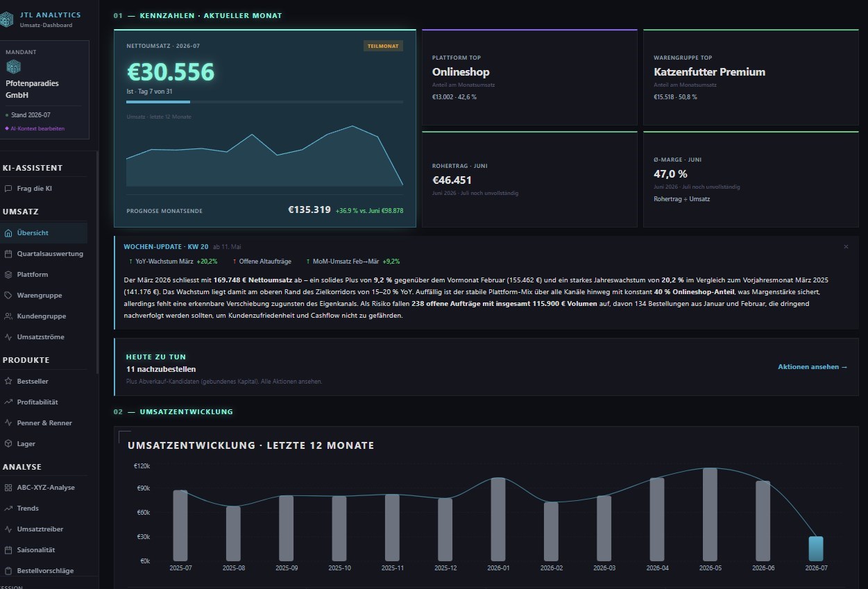868x589 pixels.
Task: Navigate to the Plattform view
Action: pos(44,275)
